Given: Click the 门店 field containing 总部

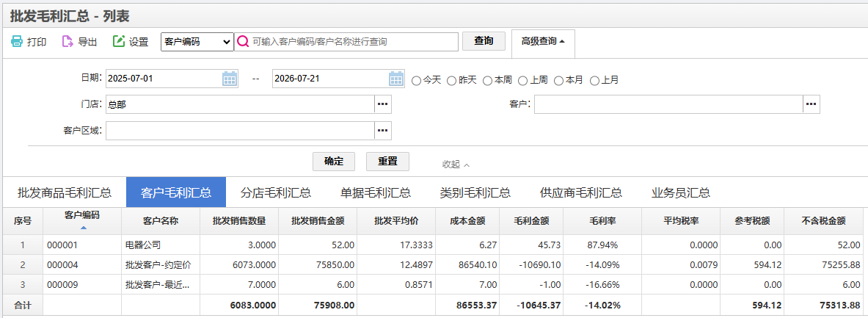Looking at the screenshot, I should point(240,104).
